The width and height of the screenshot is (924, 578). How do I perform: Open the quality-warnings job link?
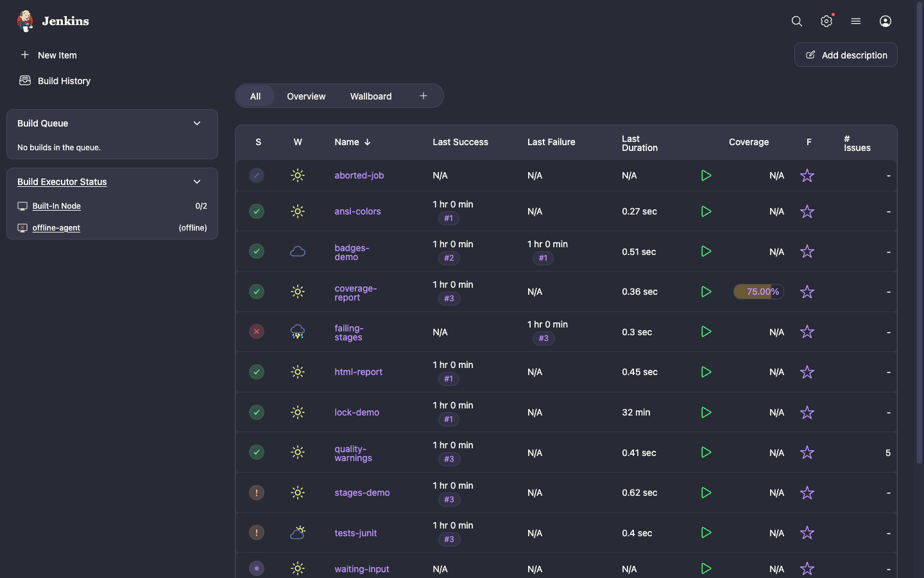click(353, 453)
